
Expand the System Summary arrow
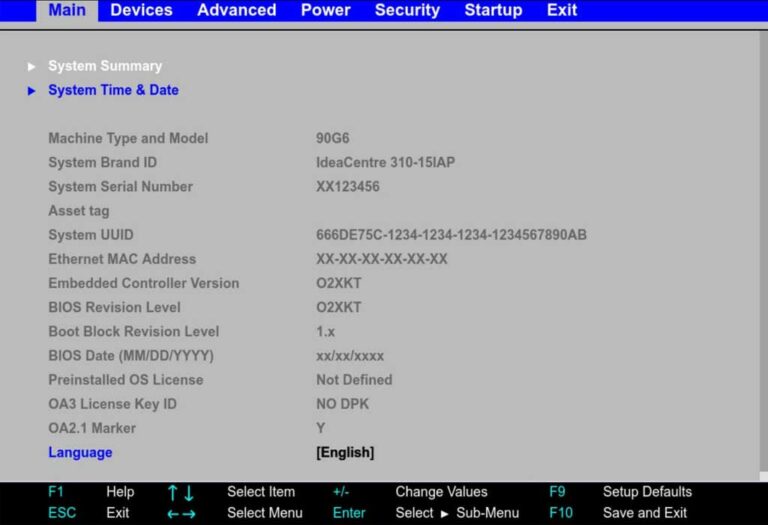(x=32, y=67)
